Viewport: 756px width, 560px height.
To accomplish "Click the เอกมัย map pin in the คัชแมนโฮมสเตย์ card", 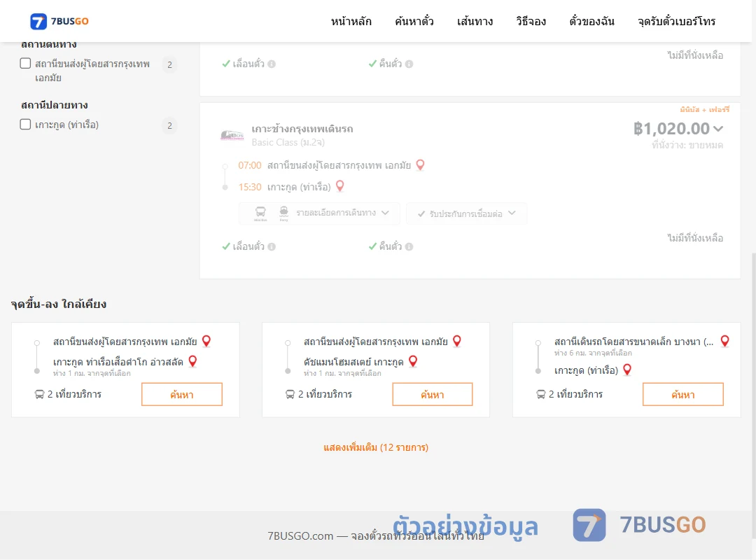I will 457,341.
